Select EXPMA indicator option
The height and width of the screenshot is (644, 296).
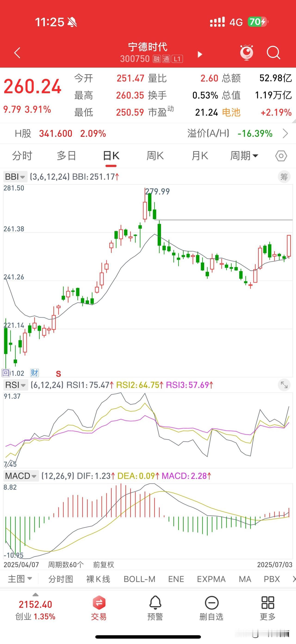click(211, 579)
